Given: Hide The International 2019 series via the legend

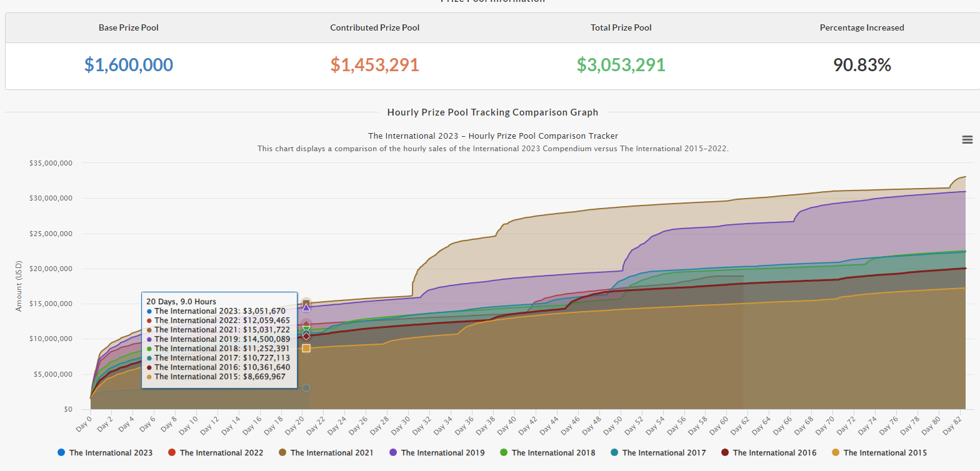Looking at the screenshot, I should pyautogui.click(x=442, y=453).
